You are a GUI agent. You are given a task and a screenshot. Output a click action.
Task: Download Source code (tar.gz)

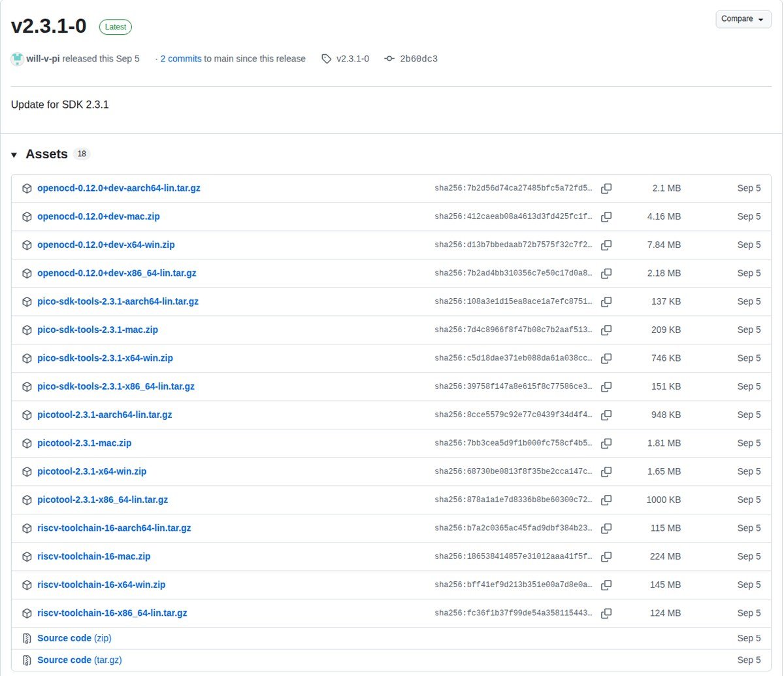[80, 660]
